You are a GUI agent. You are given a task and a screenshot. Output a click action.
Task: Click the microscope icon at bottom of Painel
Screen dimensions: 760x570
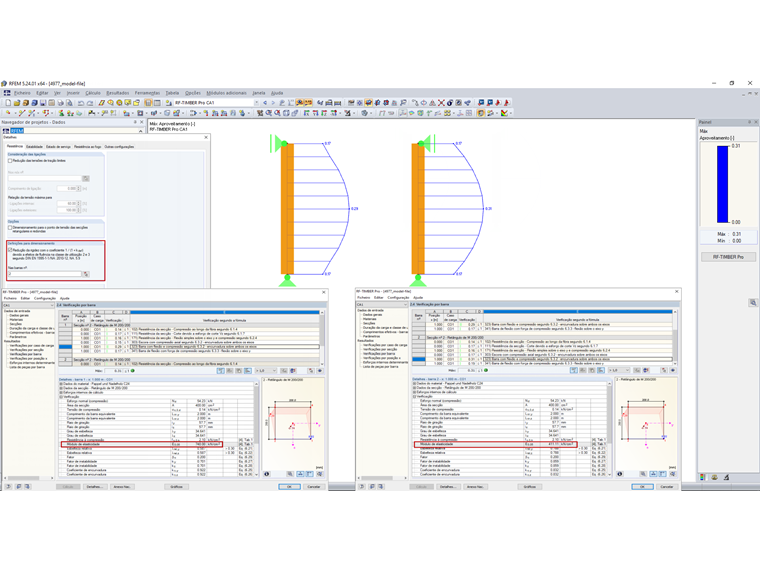[x=726, y=477]
